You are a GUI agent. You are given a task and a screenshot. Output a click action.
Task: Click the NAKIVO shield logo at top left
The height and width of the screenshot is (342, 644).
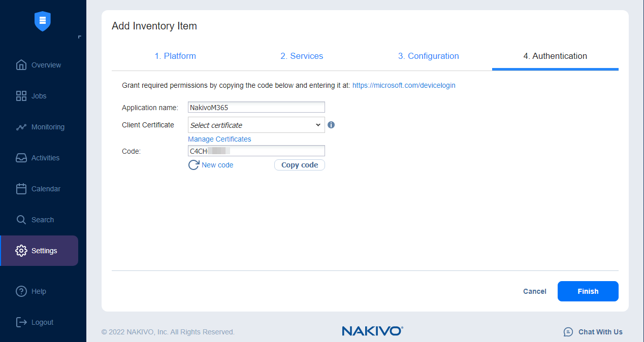click(x=42, y=21)
